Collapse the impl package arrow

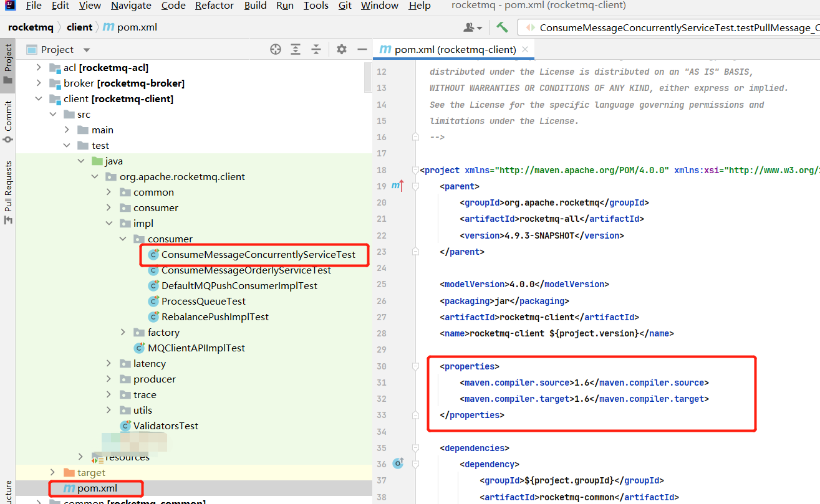(109, 223)
